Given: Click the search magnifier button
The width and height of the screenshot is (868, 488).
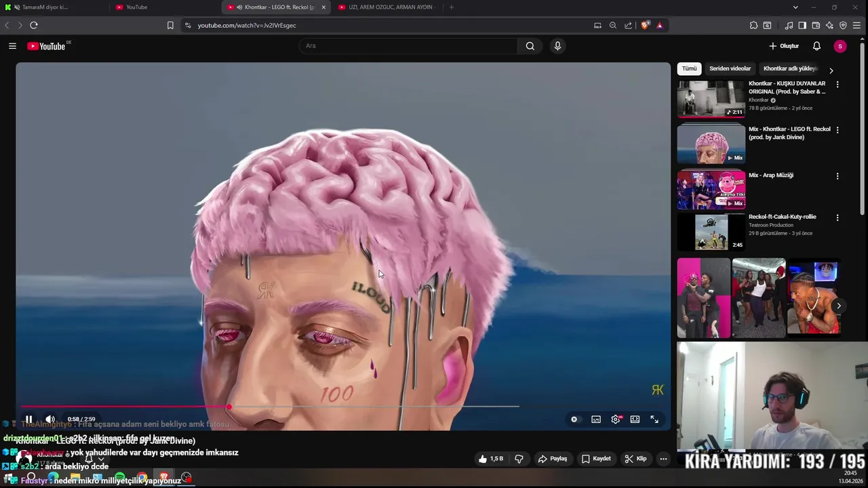Looking at the screenshot, I should coord(530,46).
